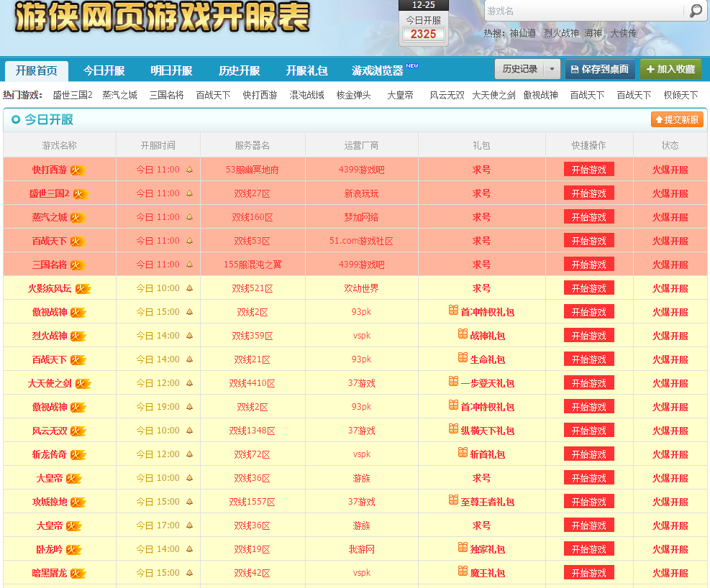Expand the 历史记录 dropdown arrow
This screenshot has width=710, height=588.
pos(552,69)
